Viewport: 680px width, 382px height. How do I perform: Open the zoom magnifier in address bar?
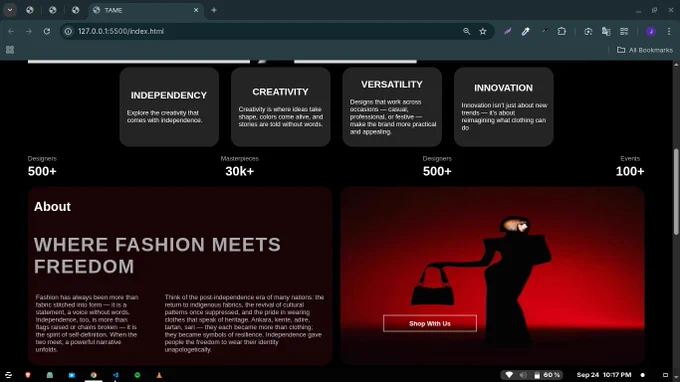tap(467, 31)
